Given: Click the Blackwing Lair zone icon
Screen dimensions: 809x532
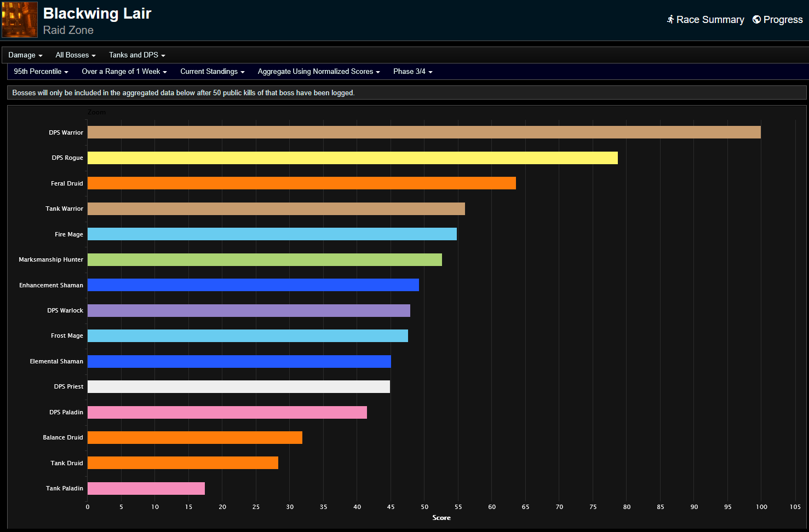Looking at the screenshot, I should pos(19,19).
